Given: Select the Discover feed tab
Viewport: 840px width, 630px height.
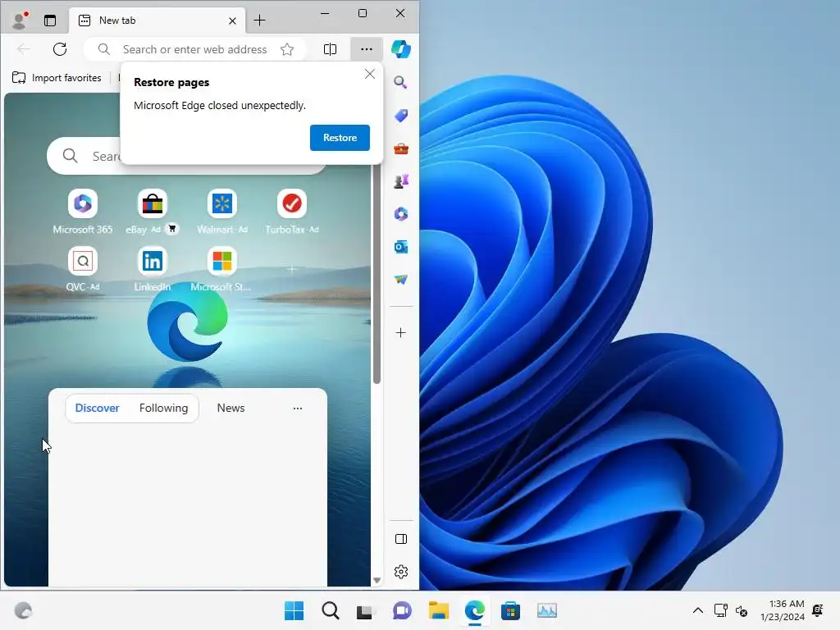Looking at the screenshot, I should click(x=97, y=409).
